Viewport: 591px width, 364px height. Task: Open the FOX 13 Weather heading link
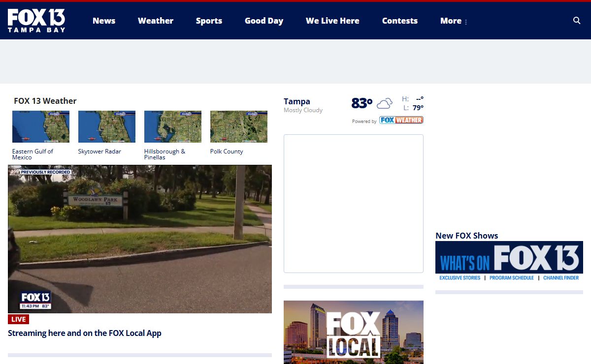45,101
